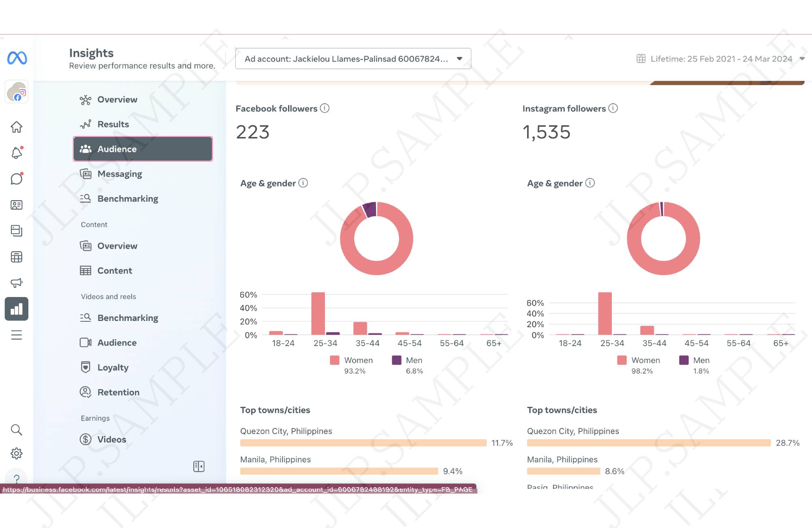
Task: Expand the Ad account dropdown
Action: click(353, 59)
